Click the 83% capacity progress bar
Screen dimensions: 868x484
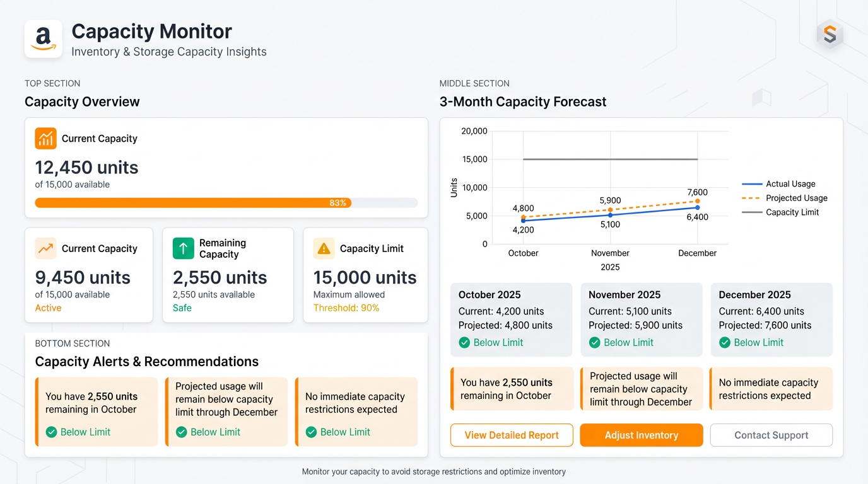point(226,202)
